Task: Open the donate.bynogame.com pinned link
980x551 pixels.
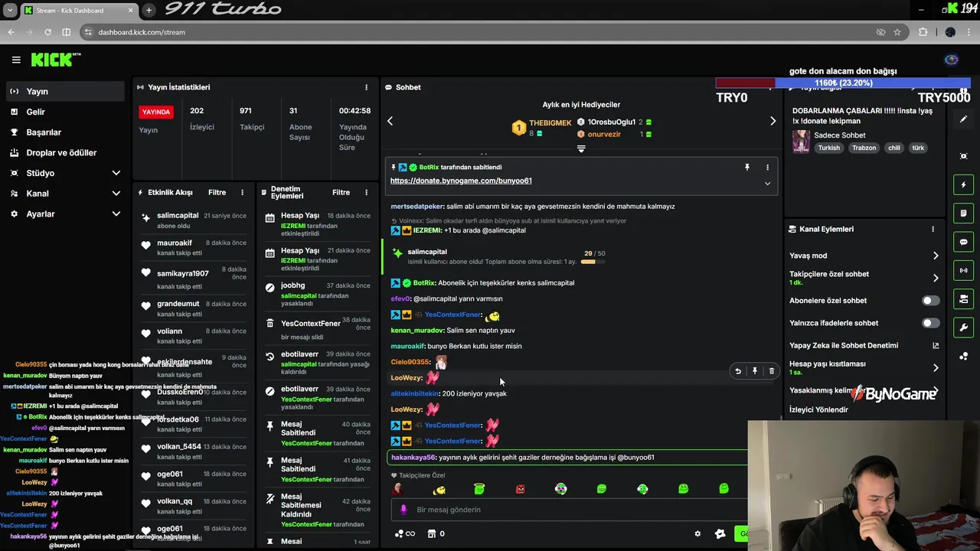Action: pos(461,181)
